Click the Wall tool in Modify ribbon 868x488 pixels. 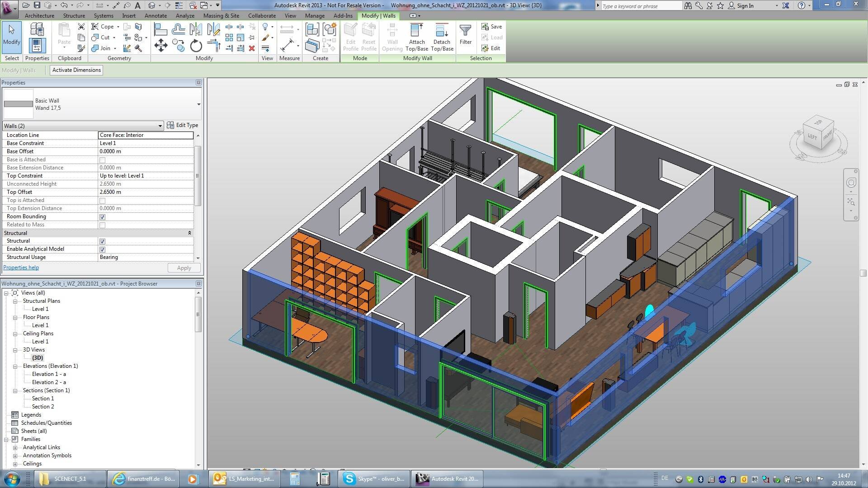point(391,37)
